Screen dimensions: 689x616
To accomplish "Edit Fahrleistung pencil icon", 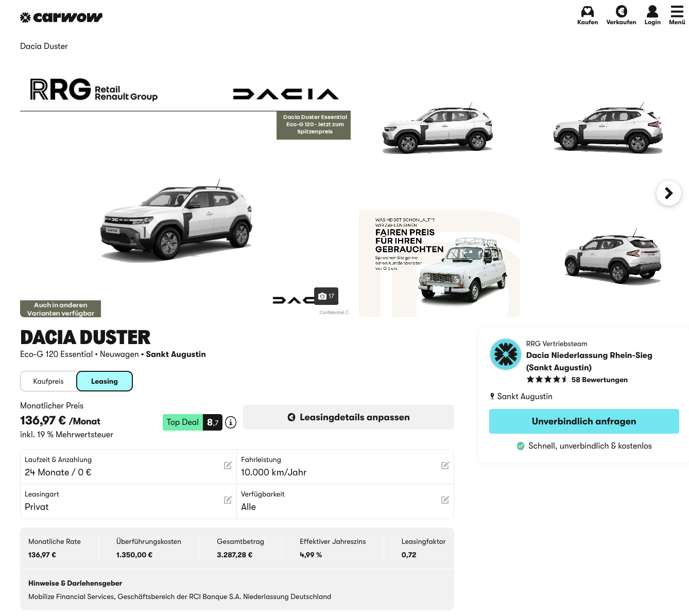I will pyautogui.click(x=445, y=465).
